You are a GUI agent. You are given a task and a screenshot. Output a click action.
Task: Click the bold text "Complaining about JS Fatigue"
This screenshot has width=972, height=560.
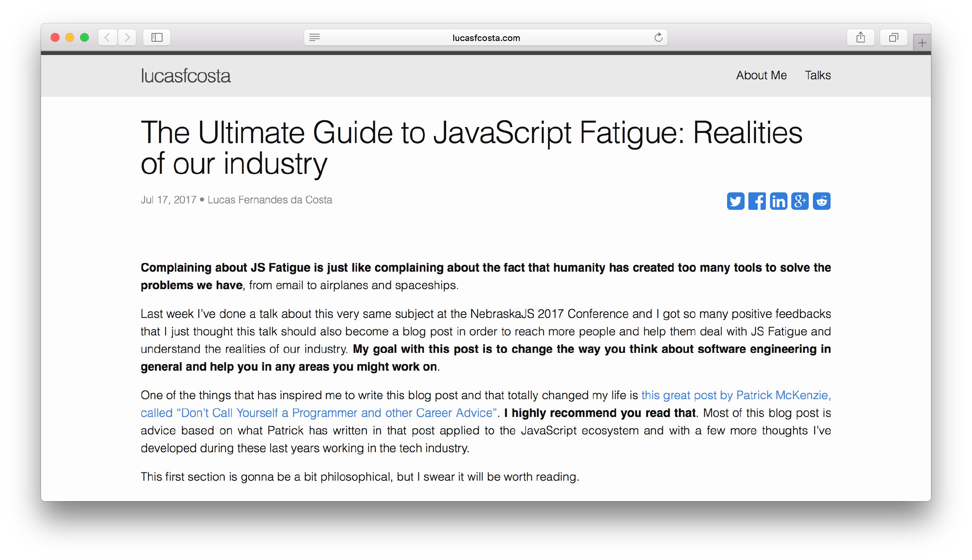point(226,267)
